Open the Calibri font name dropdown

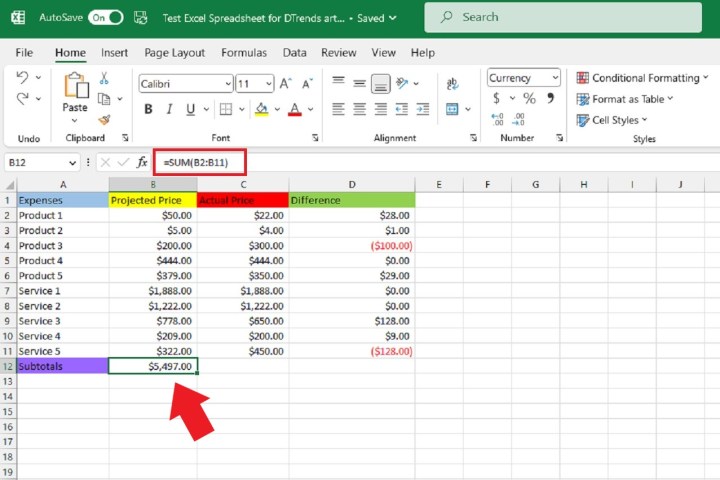tap(226, 84)
